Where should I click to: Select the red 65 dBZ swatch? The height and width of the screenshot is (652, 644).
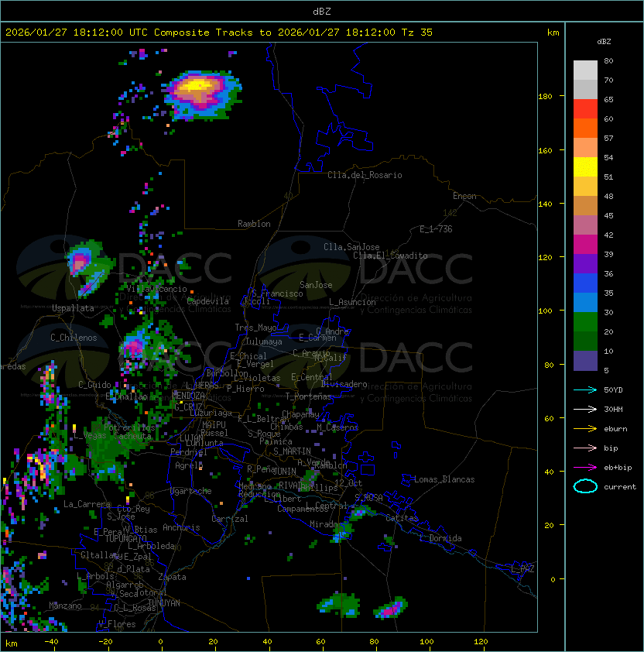(585, 108)
